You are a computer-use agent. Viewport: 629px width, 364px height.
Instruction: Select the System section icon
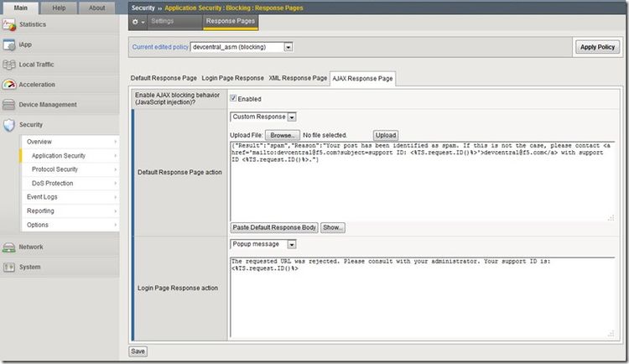[x=9, y=268]
